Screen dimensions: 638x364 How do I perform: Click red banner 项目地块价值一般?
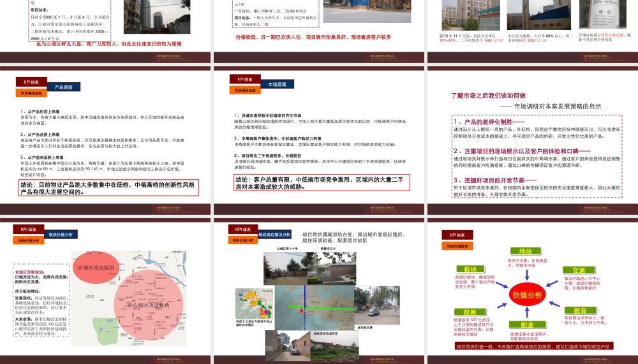click(x=533, y=347)
